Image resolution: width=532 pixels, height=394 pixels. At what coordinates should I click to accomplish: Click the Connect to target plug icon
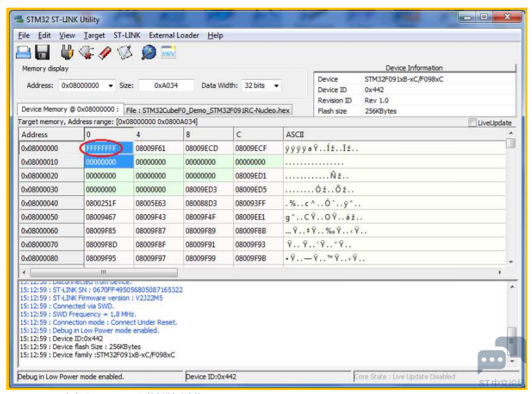coord(67,53)
